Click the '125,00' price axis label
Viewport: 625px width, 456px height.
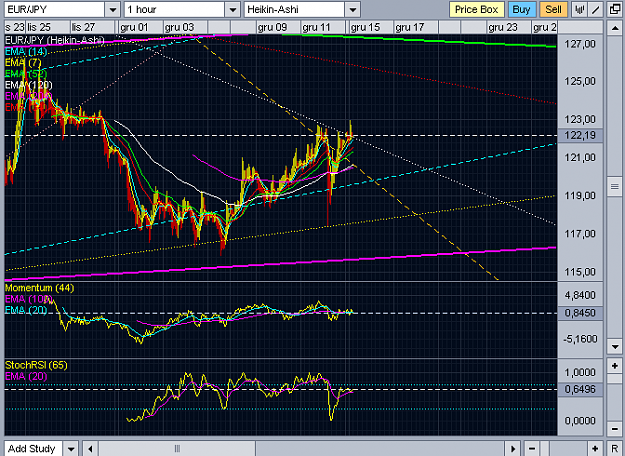click(x=580, y=81)
